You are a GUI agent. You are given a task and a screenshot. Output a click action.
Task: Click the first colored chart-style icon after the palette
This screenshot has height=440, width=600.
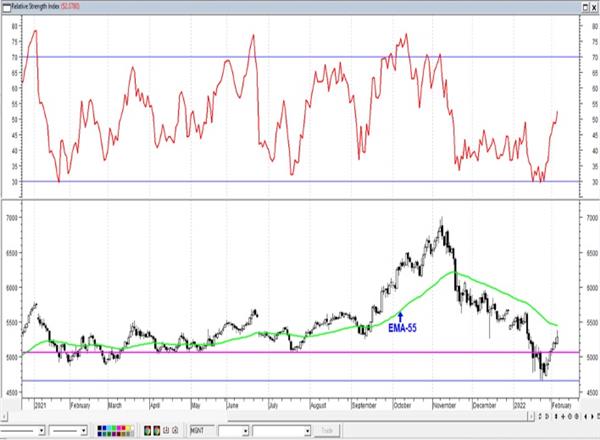point(148,431)
